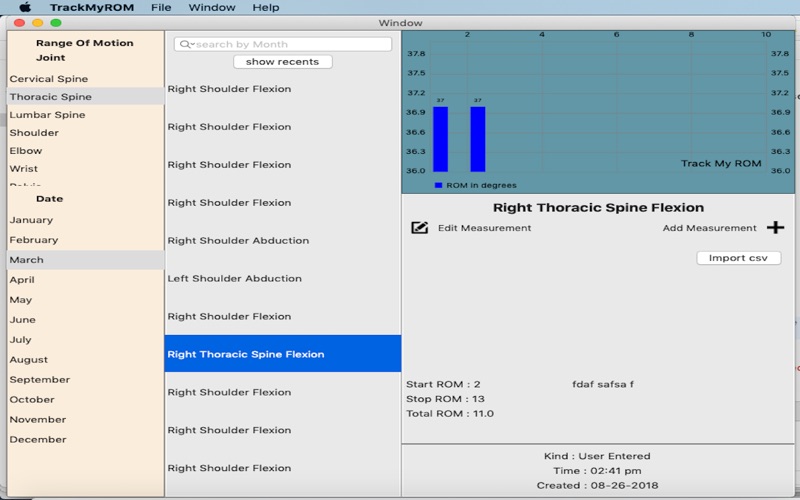Image resolution: width=800 pixels, height=500 pixels.
Task: Select highlighted Right Thoracic Spine Flexion row
Action: coord(283,354)
